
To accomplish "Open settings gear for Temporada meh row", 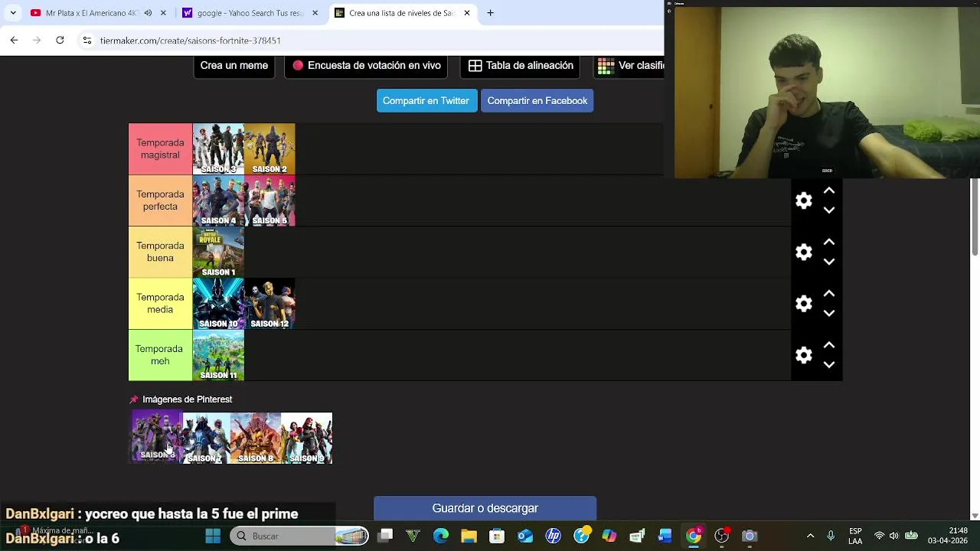I will [x=803, y=355].
